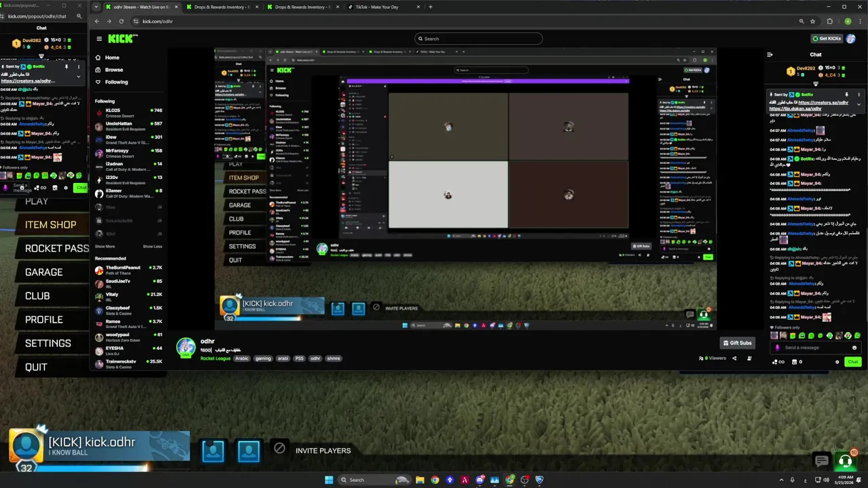Unpin the pinned chat message via pin icon

click(846, 95)
